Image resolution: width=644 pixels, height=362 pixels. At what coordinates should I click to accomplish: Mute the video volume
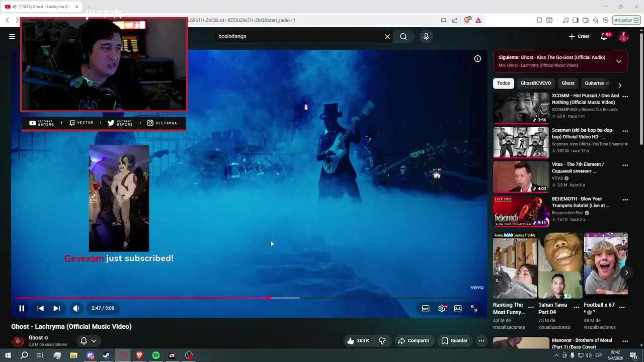tap(76, 308)
